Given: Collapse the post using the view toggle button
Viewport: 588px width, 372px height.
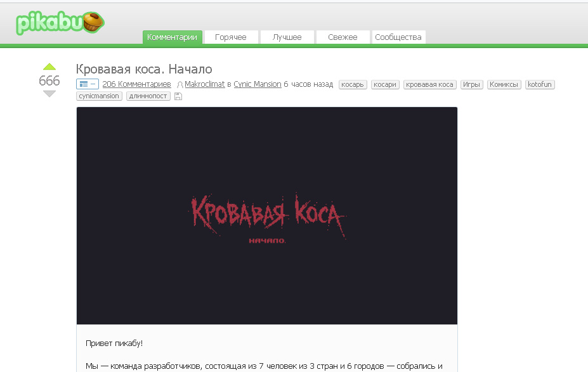Looking at the screenshot, I should coord(87,84).
